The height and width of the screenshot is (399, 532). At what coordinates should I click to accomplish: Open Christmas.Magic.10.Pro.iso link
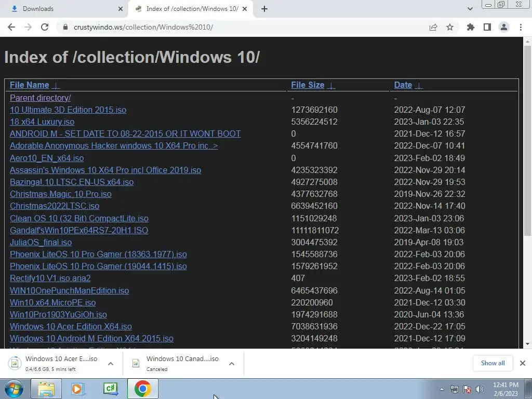(60, 194)
